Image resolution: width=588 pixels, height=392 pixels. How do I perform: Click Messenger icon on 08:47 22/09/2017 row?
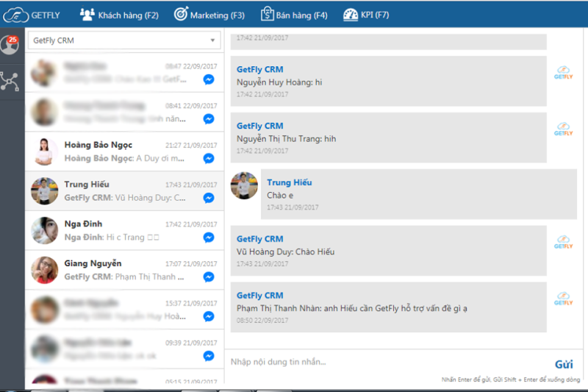click(x=209, y=79)
